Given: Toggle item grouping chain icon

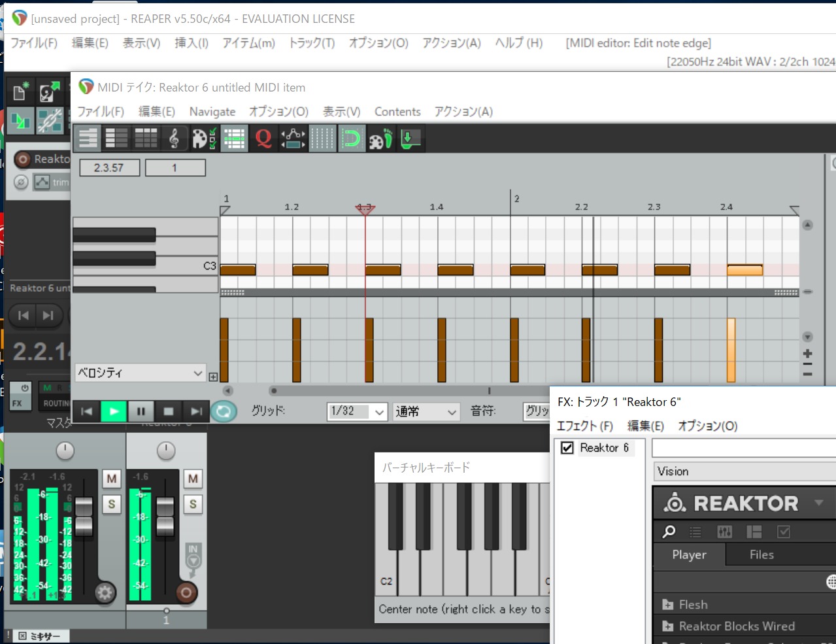Looking at the screenshot, I should click(x=50, y=120).
